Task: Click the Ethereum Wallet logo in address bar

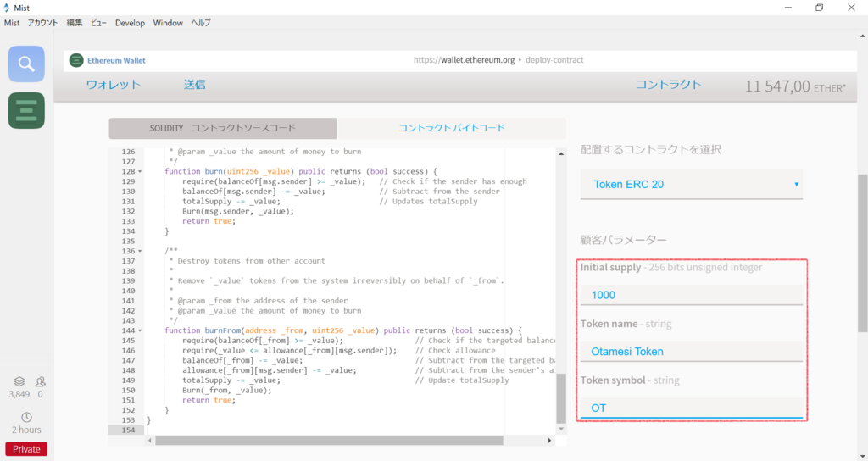Action: click(75, 60)
